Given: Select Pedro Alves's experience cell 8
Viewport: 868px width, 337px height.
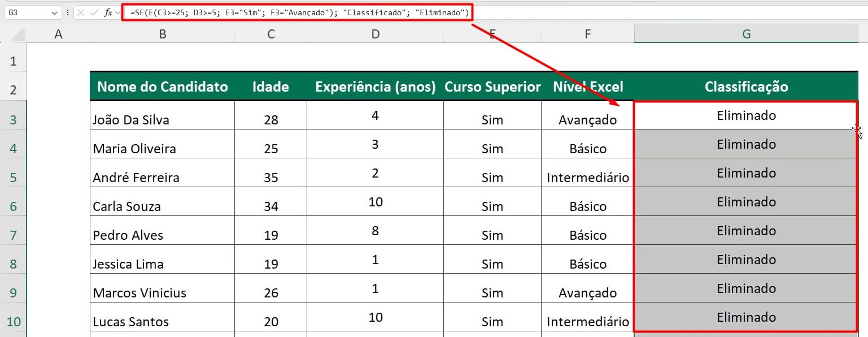Looking at the screenshot, I should coord(376,231).
